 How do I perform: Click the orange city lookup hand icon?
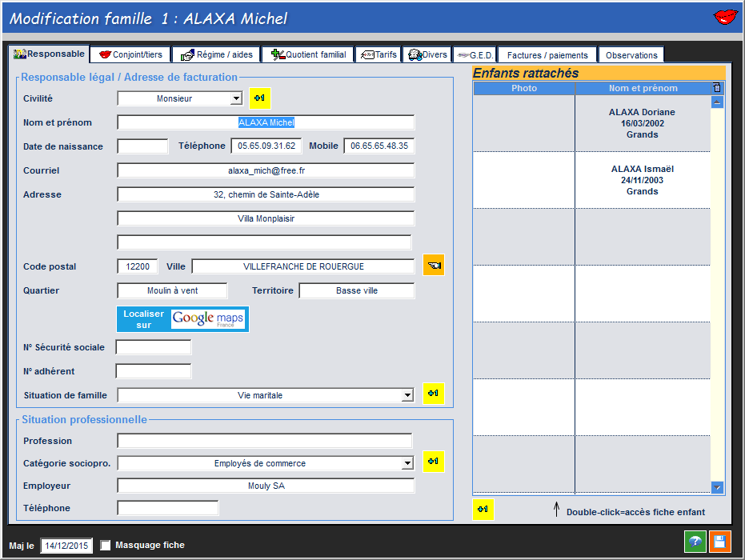point(434,266)
